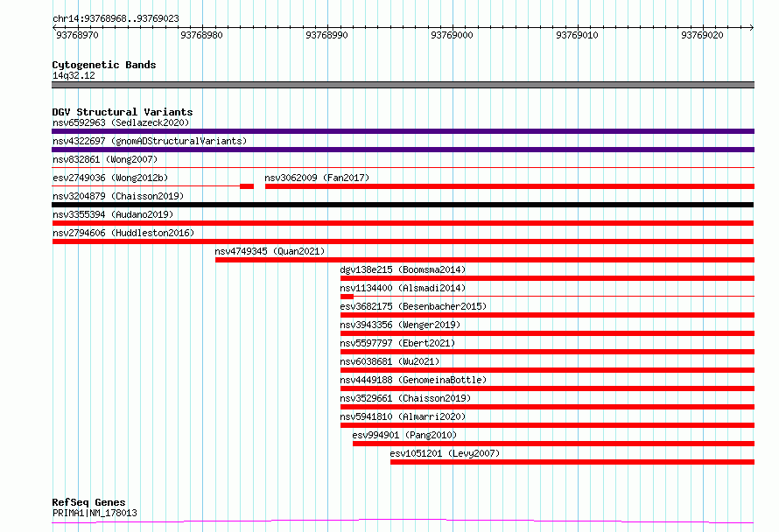779x532 pixels.
Task: Click ruler position 93768980
Action: (201, 35)
